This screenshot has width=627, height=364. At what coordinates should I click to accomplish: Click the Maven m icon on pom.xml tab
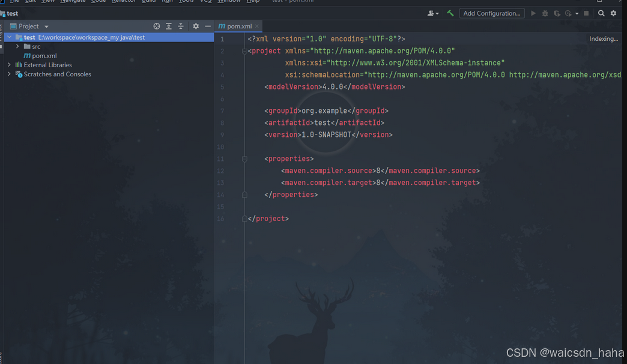(222, 26)
